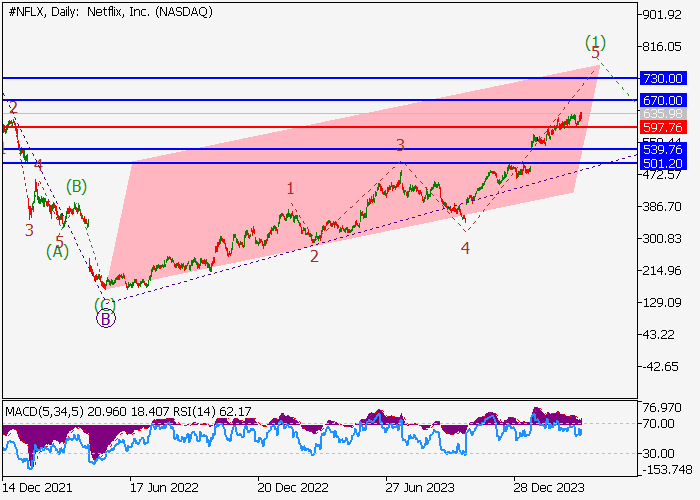Viewport: 700px width, 500px height.
Task: Click the 386.70 price axis value
Action: pyautogui.click(x=662, y=207)
